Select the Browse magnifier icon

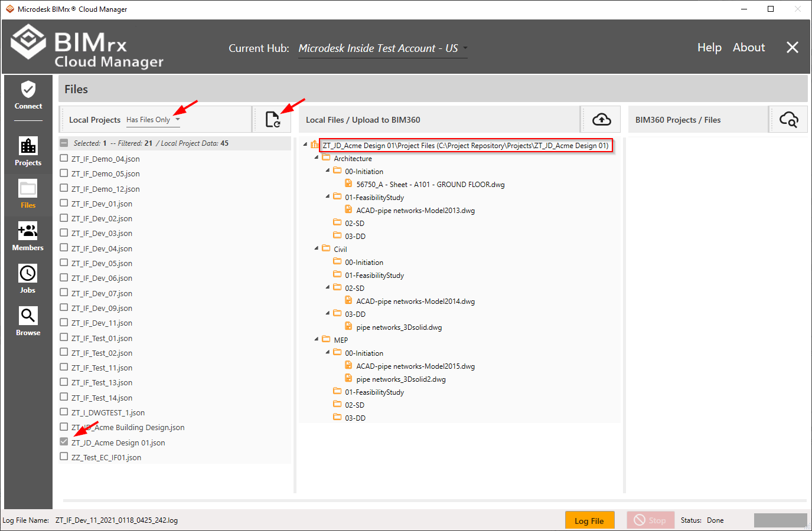(28, 321)
